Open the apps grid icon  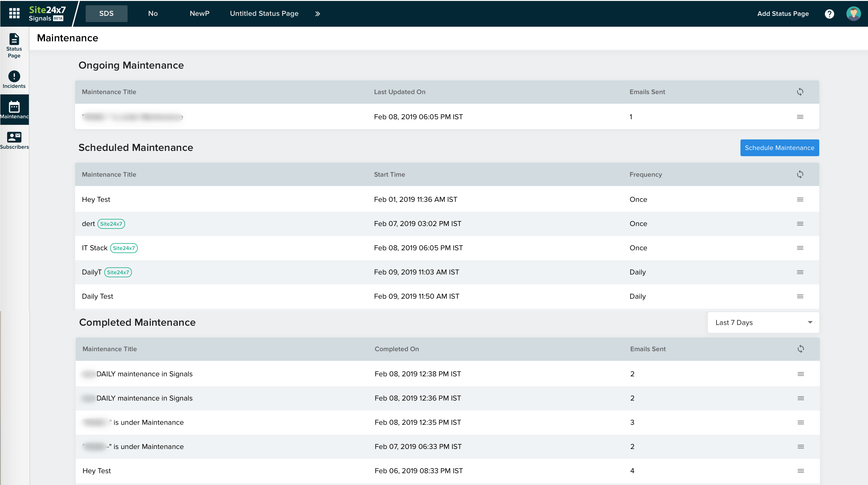point(14,13)
